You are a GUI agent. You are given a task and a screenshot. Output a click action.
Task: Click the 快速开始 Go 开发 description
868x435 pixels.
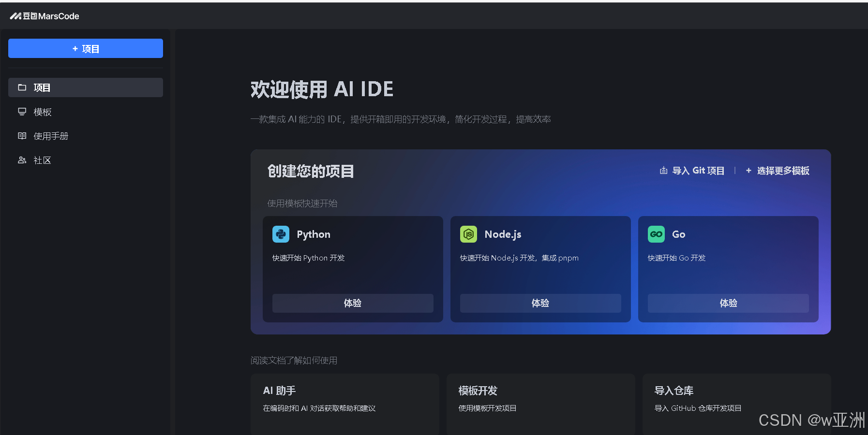676,258
